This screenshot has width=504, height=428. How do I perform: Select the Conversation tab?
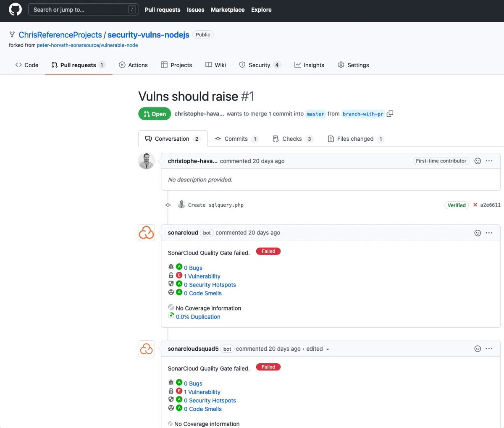pos(173,139)
